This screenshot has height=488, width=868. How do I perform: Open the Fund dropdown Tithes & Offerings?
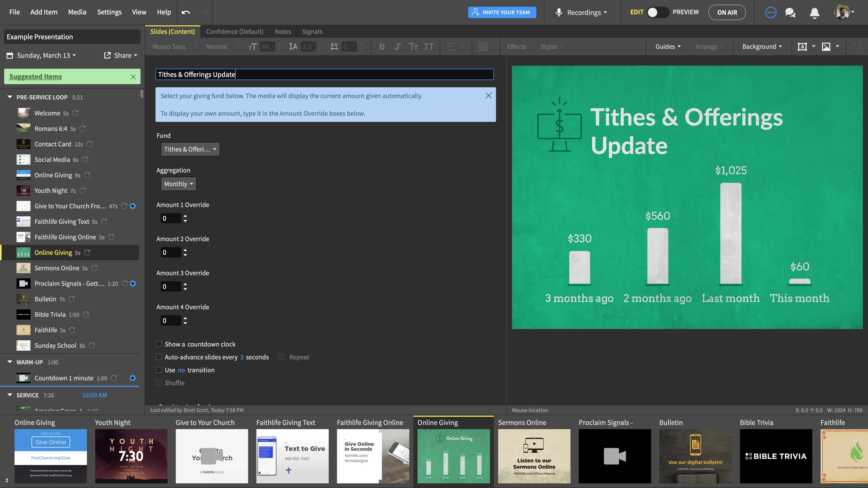click(x=190, y=149)
